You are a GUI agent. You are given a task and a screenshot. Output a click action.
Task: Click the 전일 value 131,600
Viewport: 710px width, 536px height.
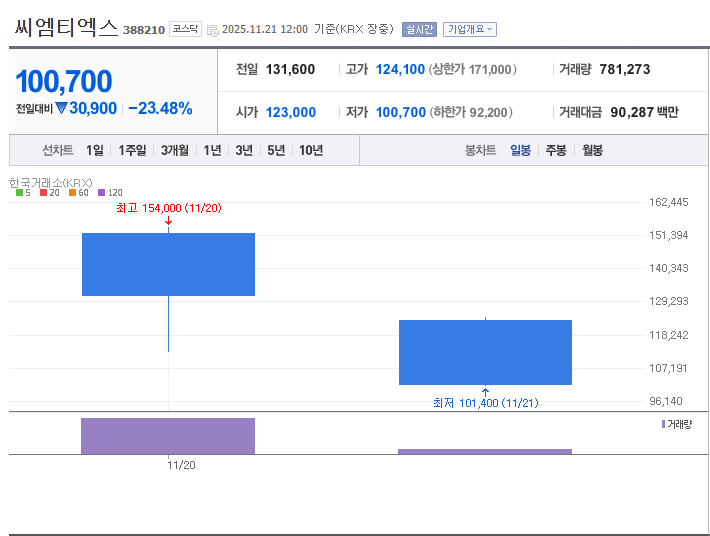tap(290, 69)
